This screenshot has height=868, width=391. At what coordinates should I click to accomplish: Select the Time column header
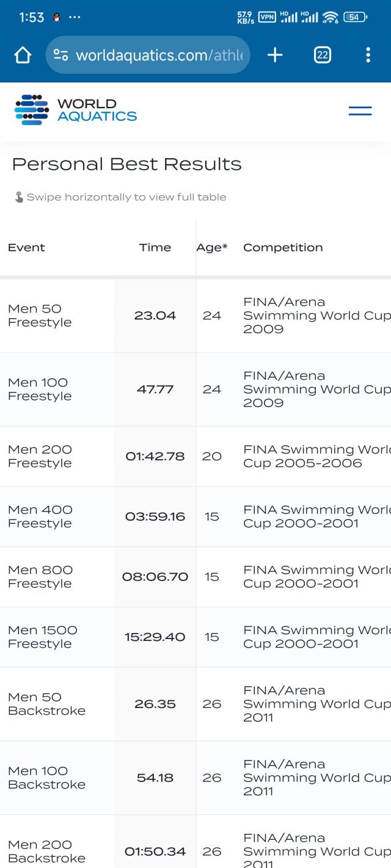[x=155, y=248]
